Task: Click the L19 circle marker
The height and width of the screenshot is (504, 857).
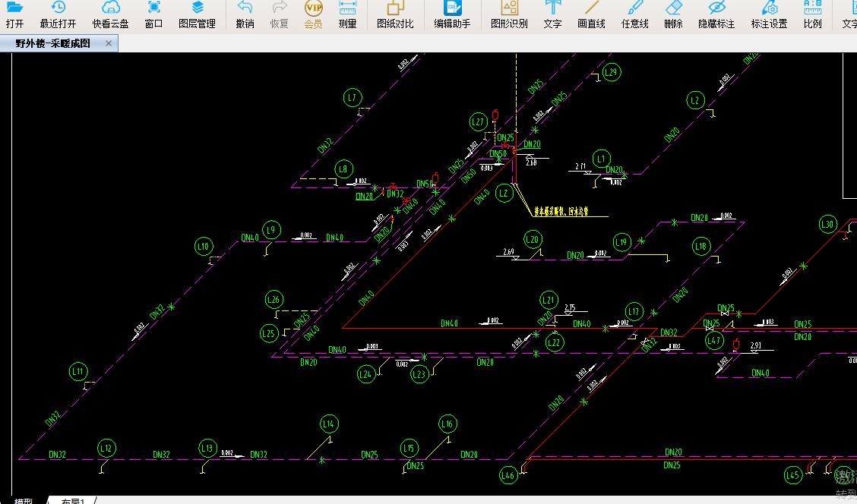Action: point(621,242)
